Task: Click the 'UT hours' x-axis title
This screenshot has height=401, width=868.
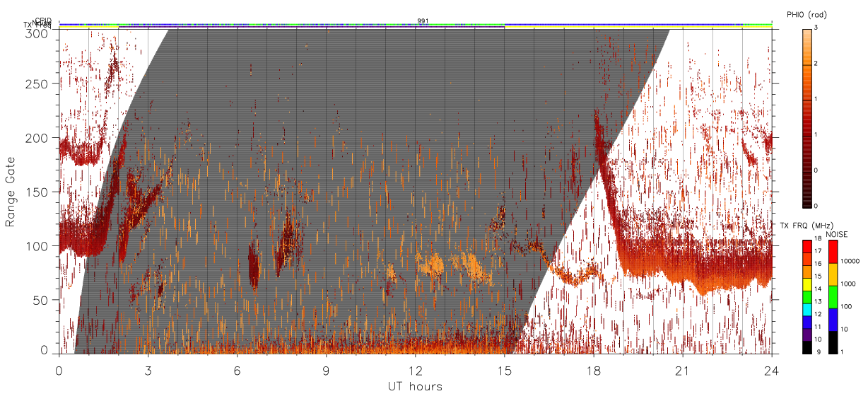Action: pos(415,386)
